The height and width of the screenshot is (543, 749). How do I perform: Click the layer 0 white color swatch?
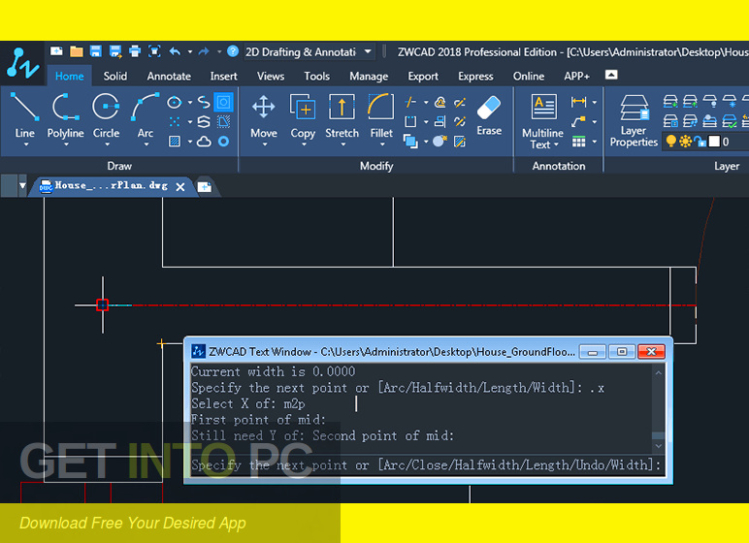(714, 141)
